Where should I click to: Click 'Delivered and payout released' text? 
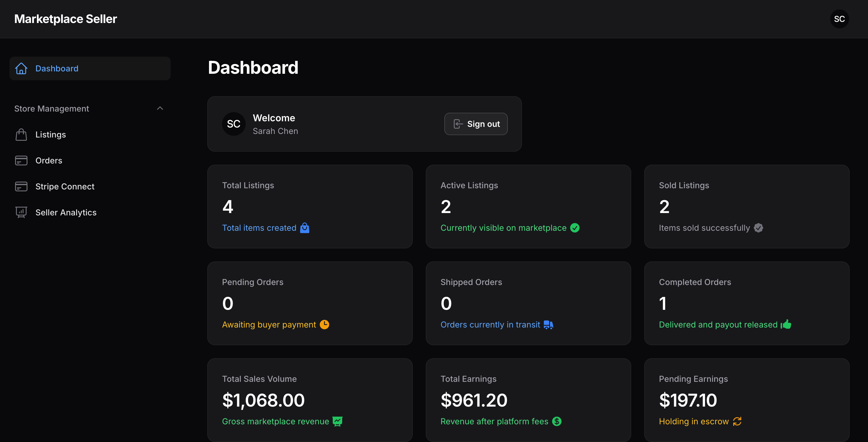pyautogui.click(x=718, y=325)
